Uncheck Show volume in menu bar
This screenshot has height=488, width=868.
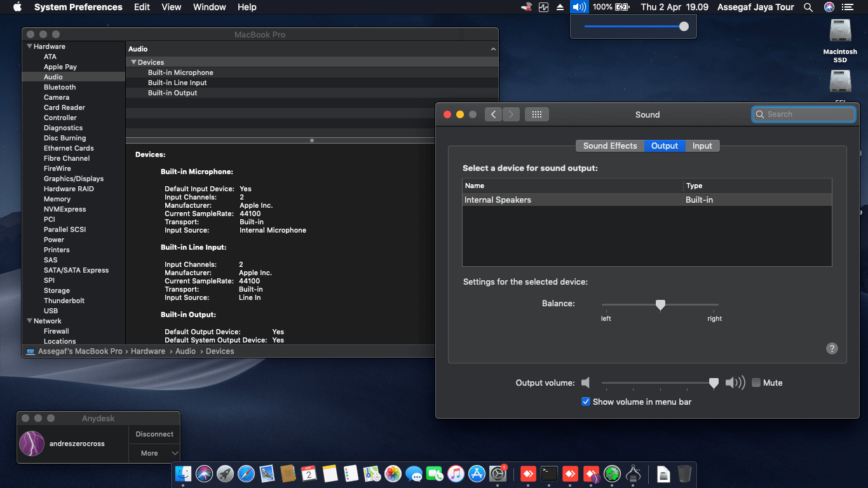click(x=586, y=402)
